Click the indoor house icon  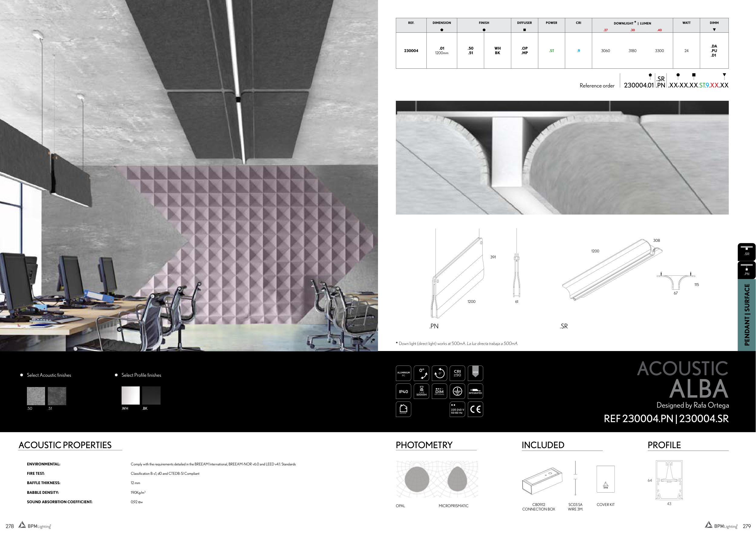coord(403,409)
